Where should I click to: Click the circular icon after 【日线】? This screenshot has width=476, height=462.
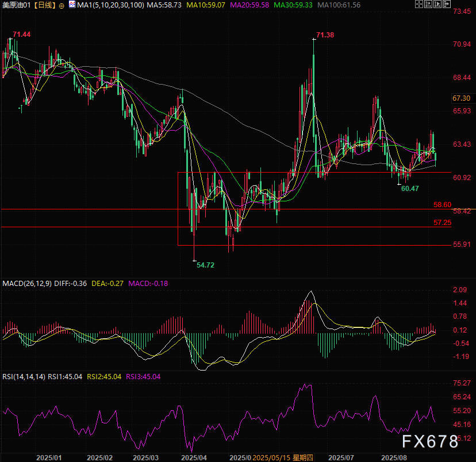point(62,5)
